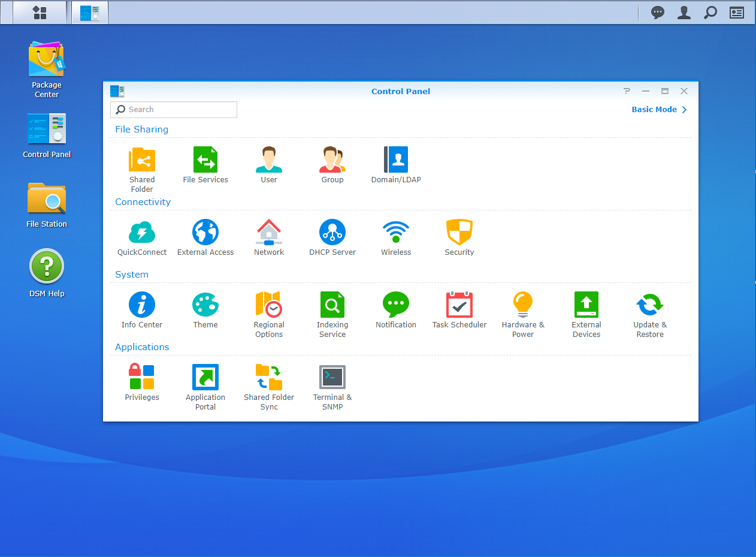Viewport: 756px width, 557px height.
Task: Open the Theme settings
Action: point(205,305)
